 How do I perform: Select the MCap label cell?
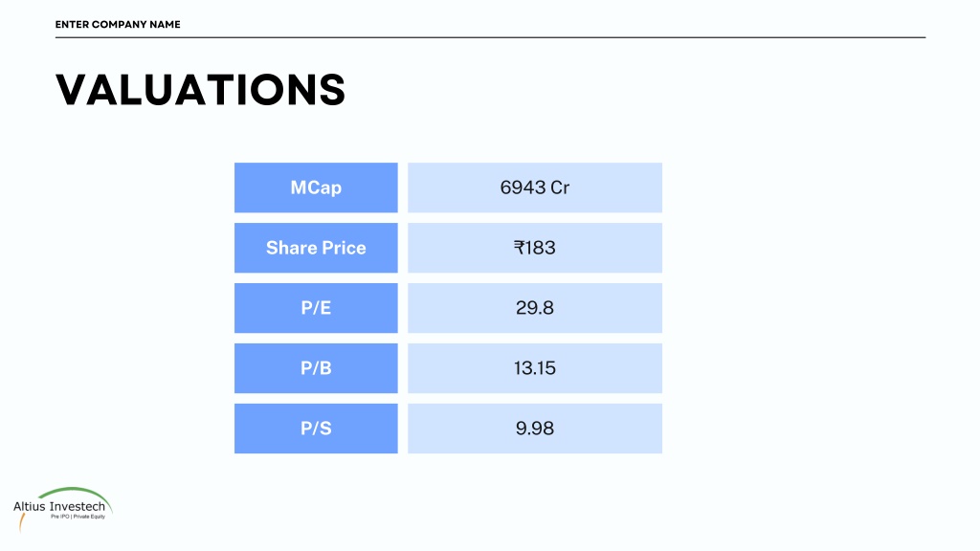(x=316, y=187)
